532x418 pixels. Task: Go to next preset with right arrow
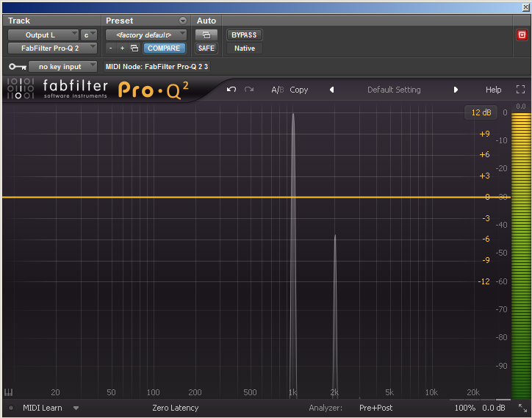point(456,90)
